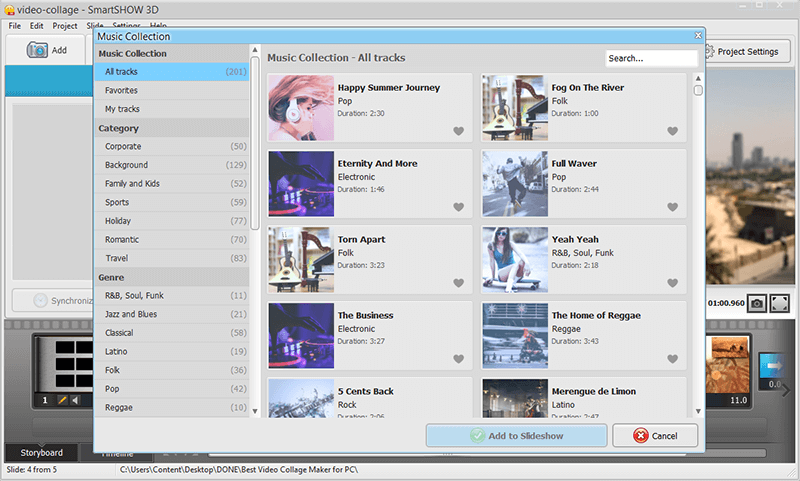Select Merengue de Limon track thumbnail
Screen dimensions: 800x481
pos(515,398)
